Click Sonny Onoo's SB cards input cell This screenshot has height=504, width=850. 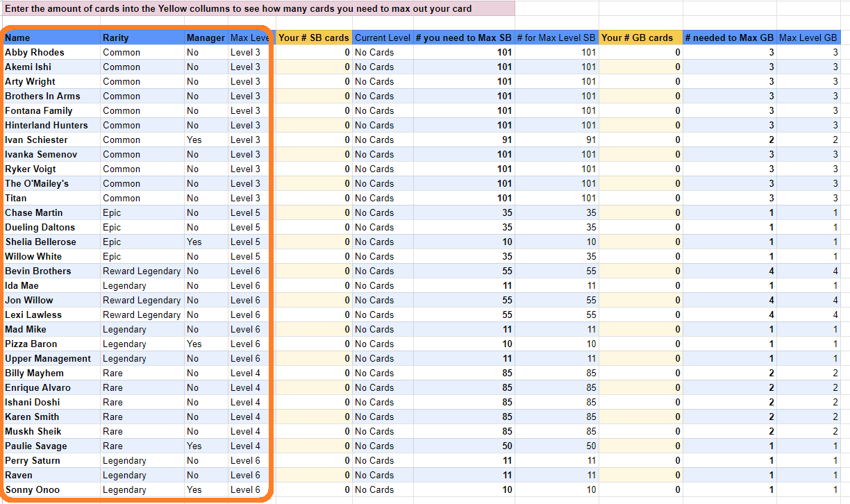tap(314, 489)
